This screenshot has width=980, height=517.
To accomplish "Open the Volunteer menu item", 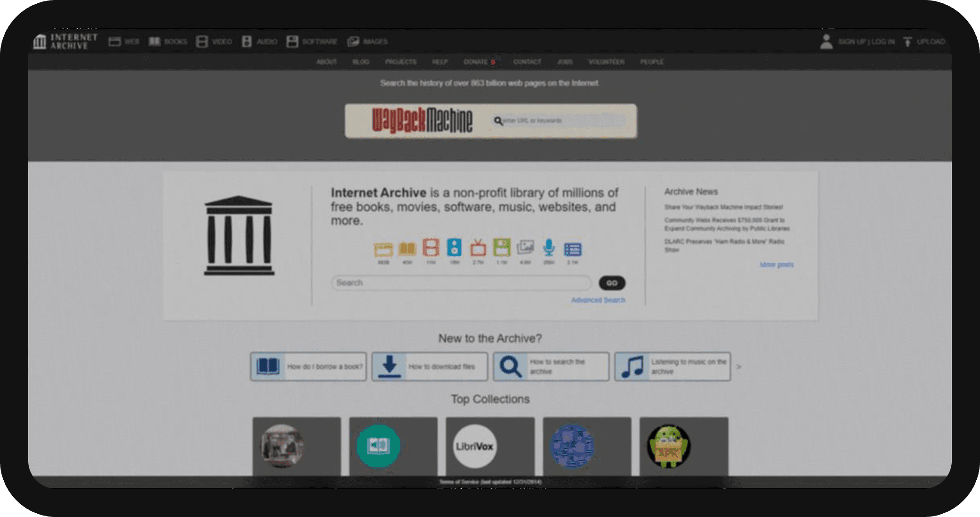I will tap(606, 62).
